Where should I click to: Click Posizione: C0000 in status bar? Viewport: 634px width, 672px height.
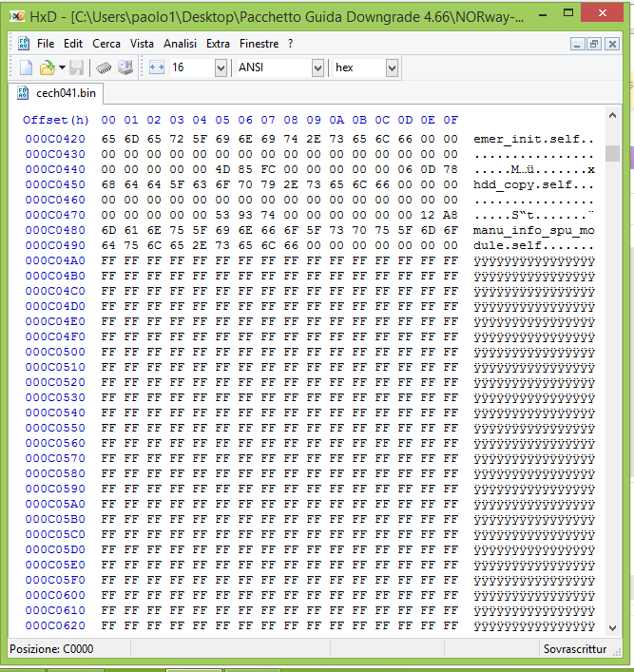[x=51, y=649]
